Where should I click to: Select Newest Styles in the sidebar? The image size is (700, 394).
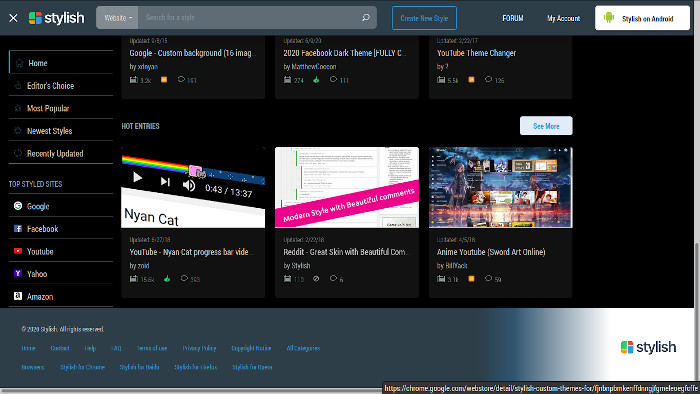click(x=61, y=131)
